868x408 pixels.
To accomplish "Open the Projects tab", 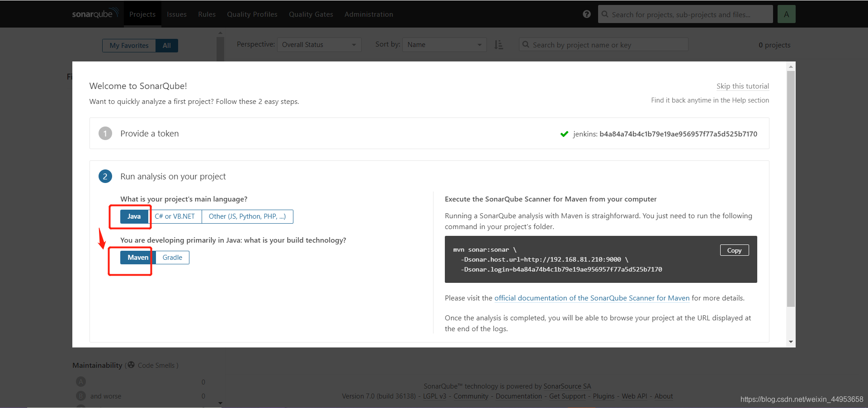I will point(142,14).
